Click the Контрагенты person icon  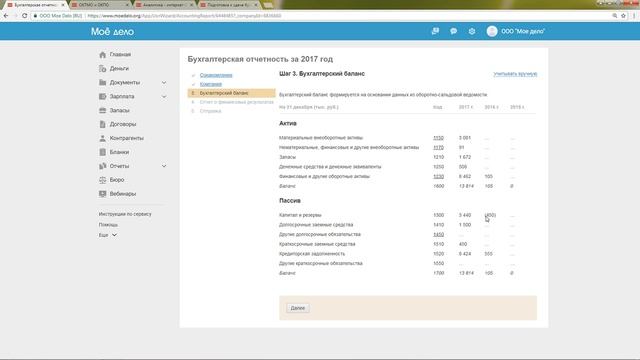click(x=102, y=138)
